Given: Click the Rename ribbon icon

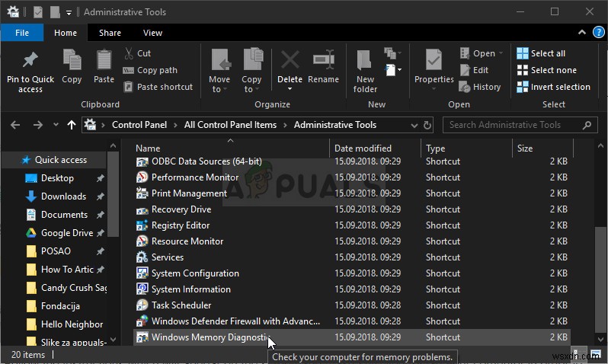Looking at the screenshot, I should [x=324, y=59].
